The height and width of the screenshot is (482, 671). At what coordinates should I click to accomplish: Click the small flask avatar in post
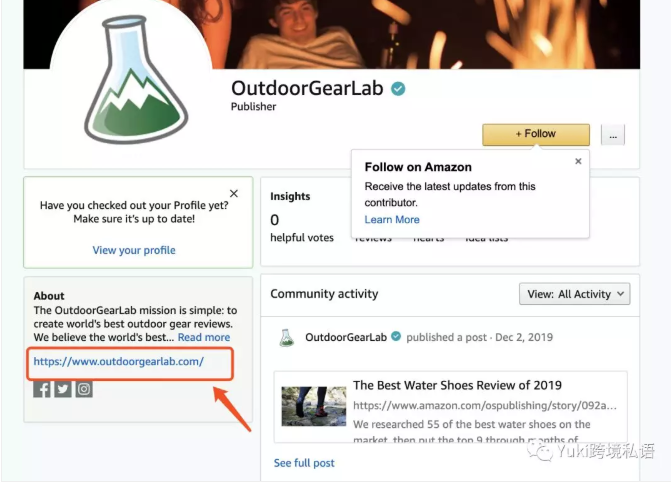click(x=287, y=337)
